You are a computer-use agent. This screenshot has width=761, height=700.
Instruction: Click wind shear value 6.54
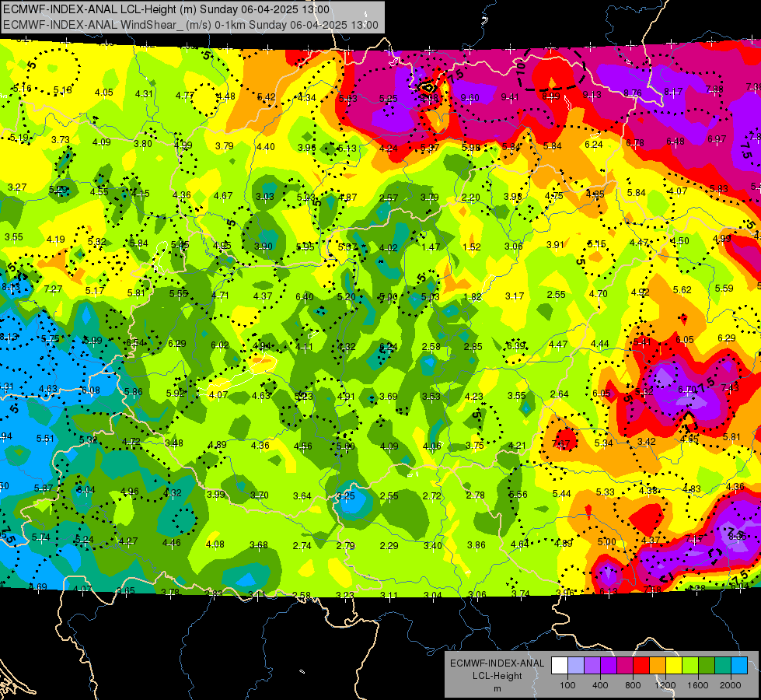pos(135,343)
